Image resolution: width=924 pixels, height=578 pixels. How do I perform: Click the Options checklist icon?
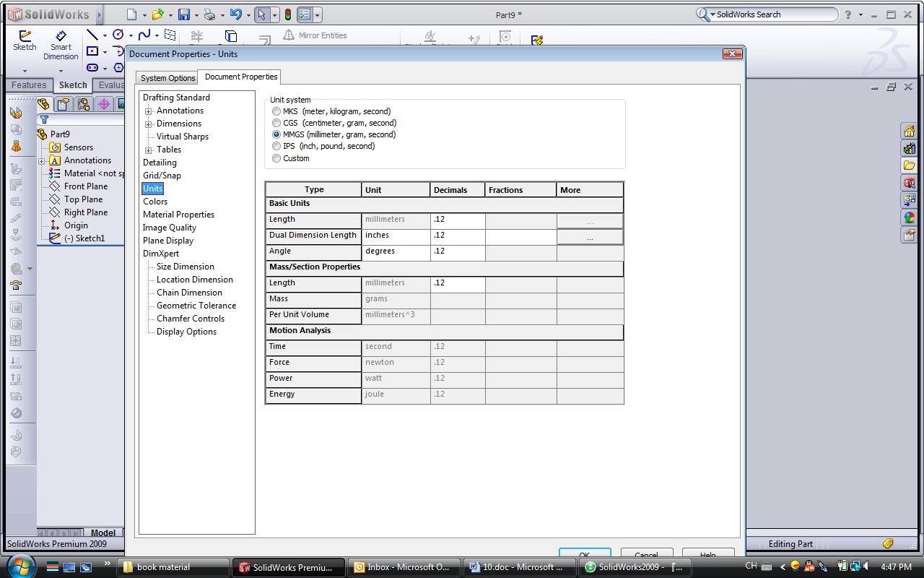click(305, 14)
